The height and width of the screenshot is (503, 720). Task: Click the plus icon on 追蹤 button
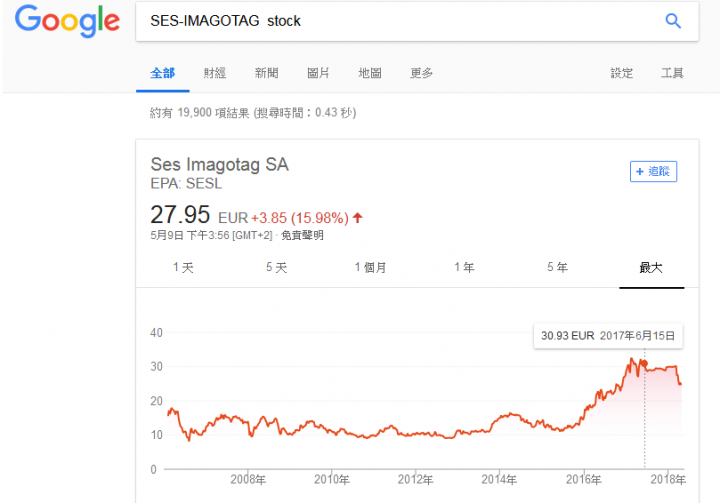click(x=640, y=171)
